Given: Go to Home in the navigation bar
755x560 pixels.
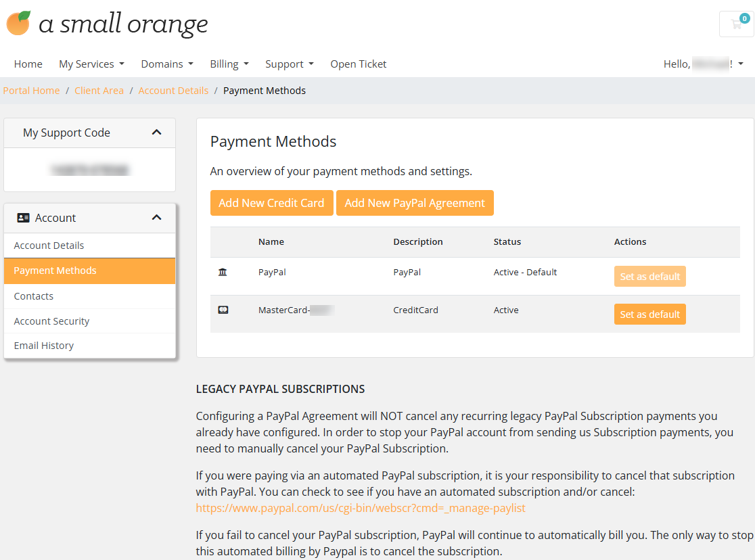Looking at the screenshot, I should (28, 64).
